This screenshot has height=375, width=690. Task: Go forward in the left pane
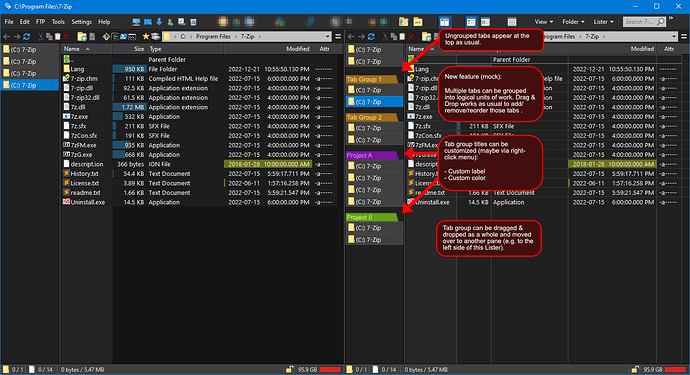[x=17, y=37]
